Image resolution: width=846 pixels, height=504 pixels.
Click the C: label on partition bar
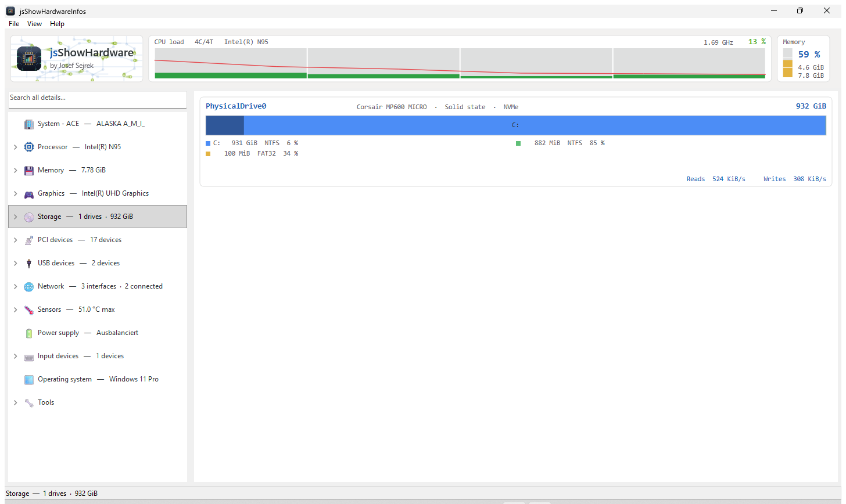pos(515,125)
